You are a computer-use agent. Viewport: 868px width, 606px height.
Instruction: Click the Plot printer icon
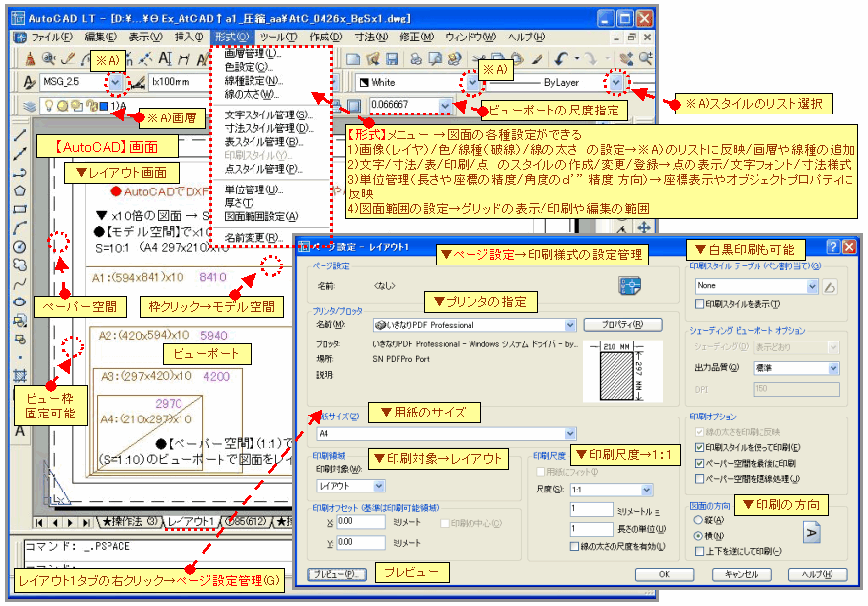tap(416, 58)
